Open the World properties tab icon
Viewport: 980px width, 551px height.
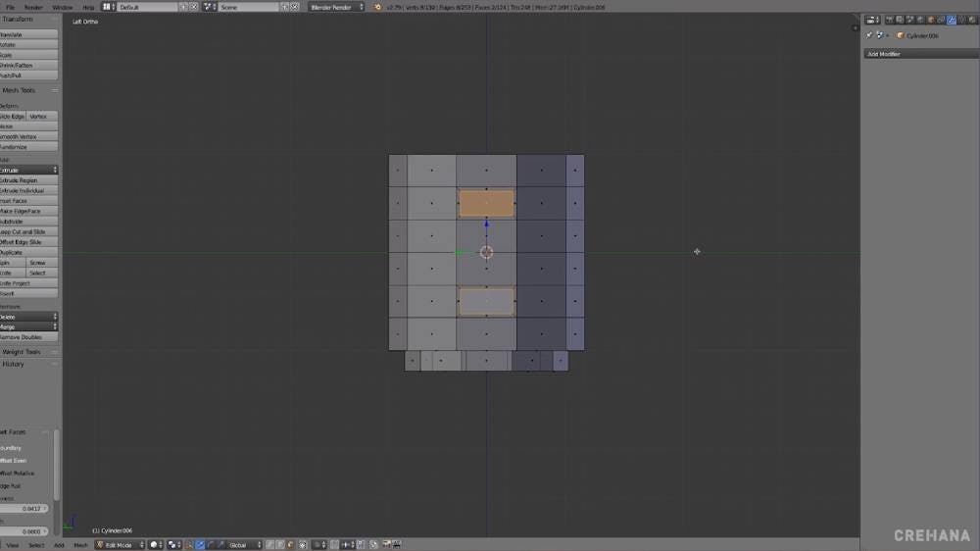coord(920,20)
